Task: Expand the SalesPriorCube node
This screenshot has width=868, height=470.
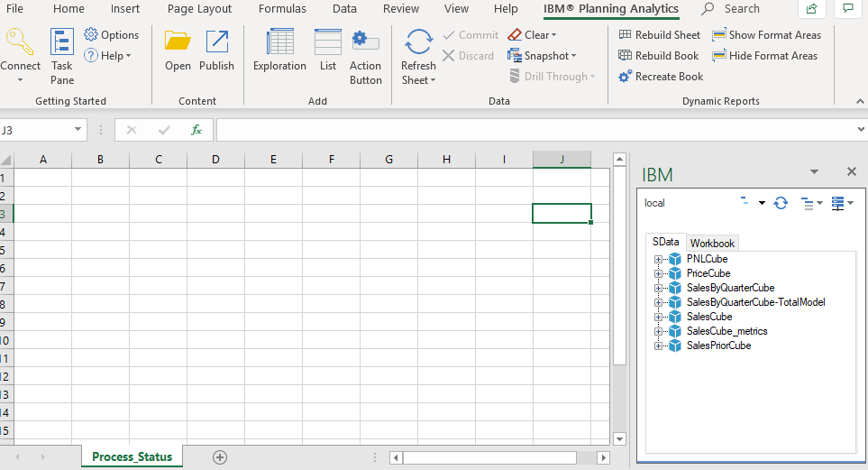Action: pyautogui.click(x=658, y=346)
